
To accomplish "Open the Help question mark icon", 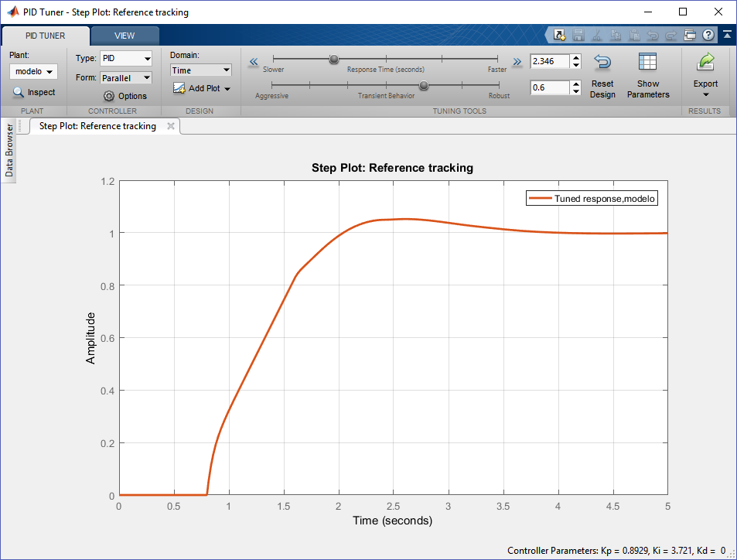I will pyautogui.click(x=708, y=35).
